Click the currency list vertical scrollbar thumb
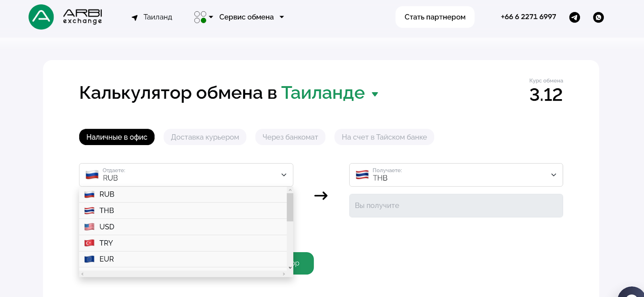This screenshot has height=297, width=644. 290,207
